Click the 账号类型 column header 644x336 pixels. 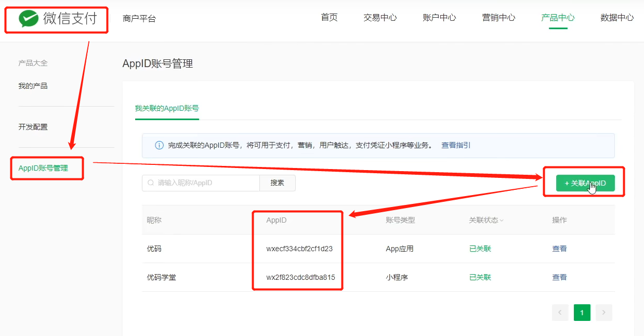pos(400,220)
